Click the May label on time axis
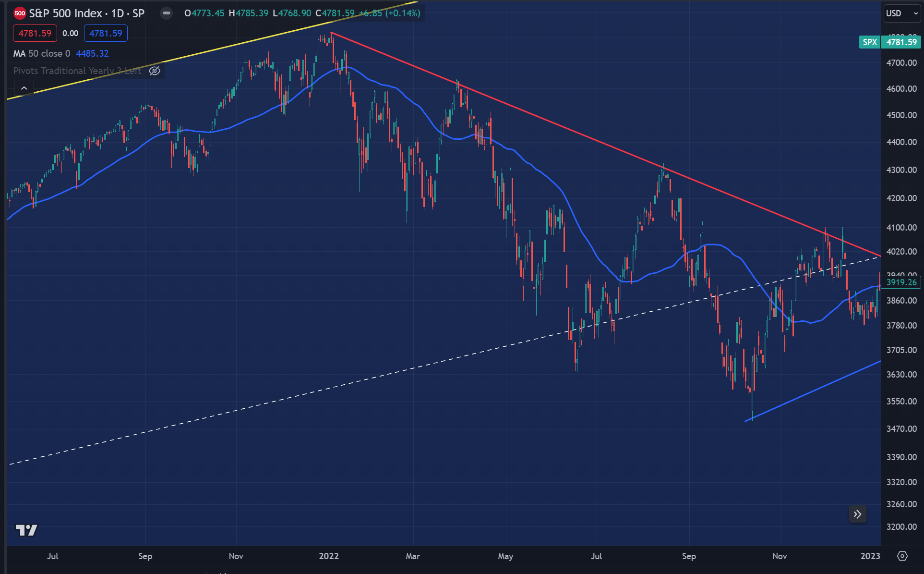Viewport: 924px width, 574px height. 505,556
